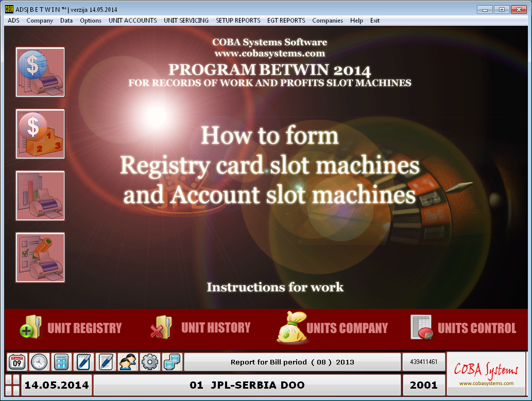Open the Options menu
Viewport: 532px width, 401px height.
[x=91, y=21]
